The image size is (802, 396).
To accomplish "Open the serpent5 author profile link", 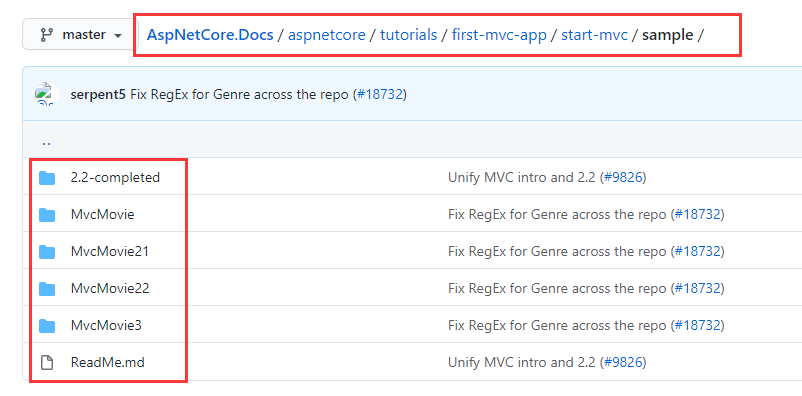I will point(98,95).
